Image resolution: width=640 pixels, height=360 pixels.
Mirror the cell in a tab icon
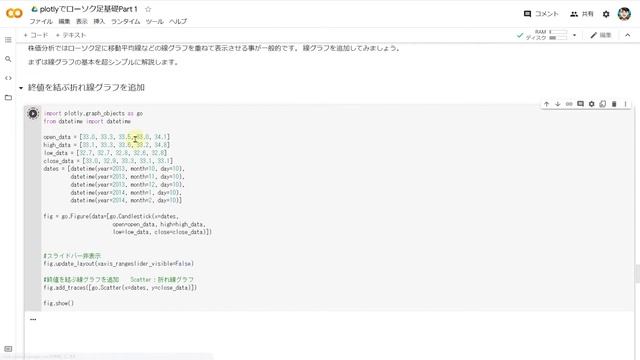point(603,104)
